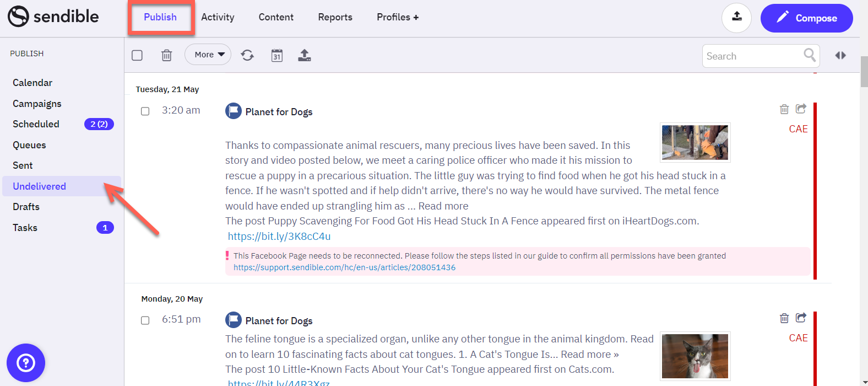This screenshot has width=868, height=386.
Task: Click the Planet for Dogs profile icon at 6:51 pm
Action: point(234,320)
